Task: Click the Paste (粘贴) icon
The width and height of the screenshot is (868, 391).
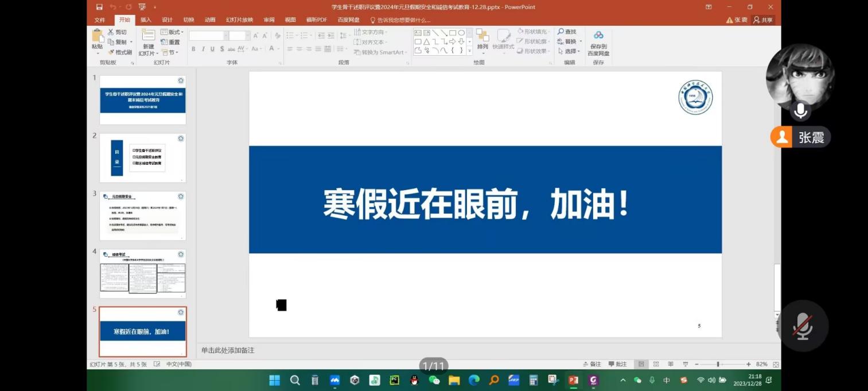Action: (x=98, y=37)
